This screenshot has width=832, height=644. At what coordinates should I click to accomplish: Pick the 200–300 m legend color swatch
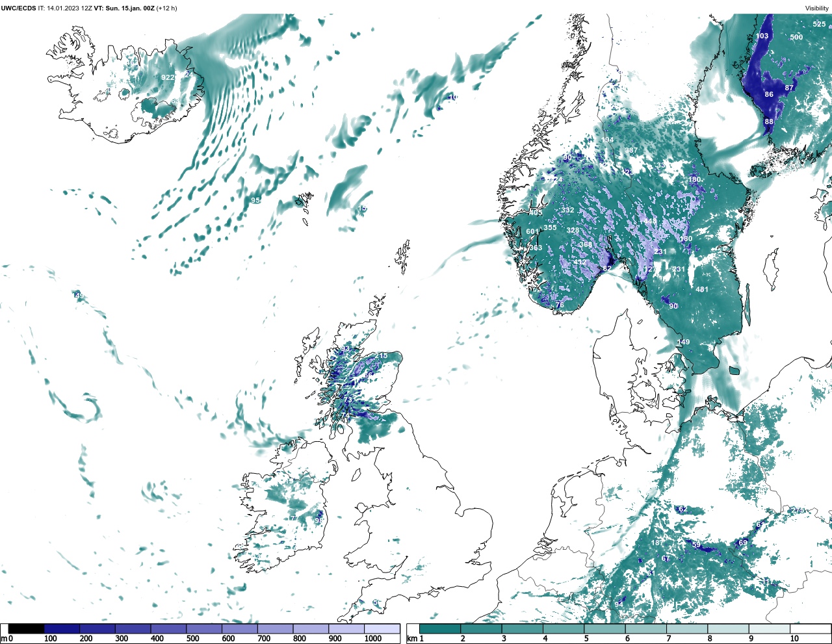[97, 629]
